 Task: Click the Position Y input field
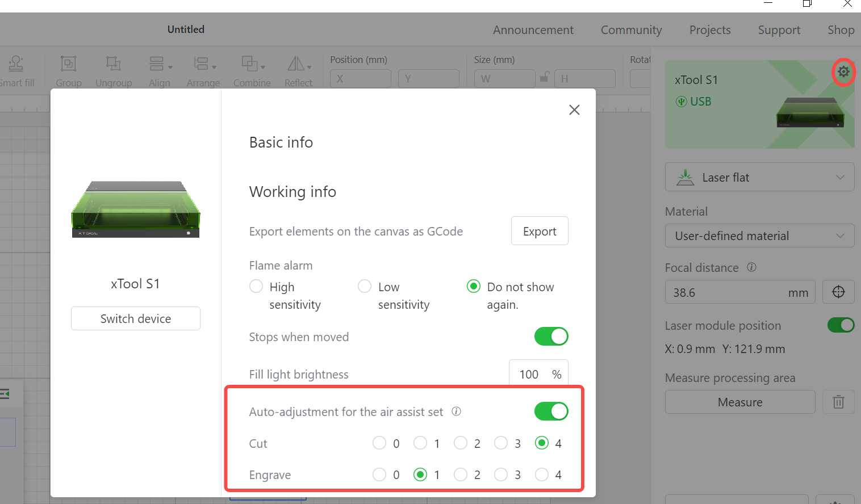(429, 78)
